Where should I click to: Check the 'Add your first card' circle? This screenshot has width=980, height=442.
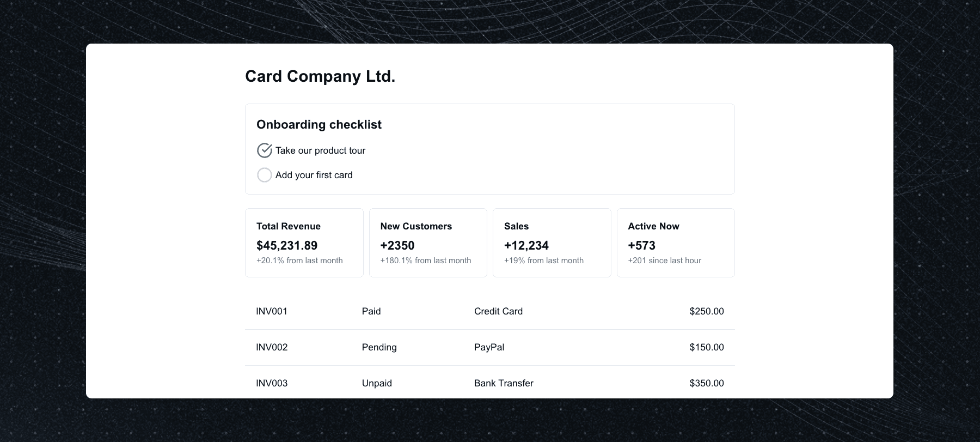(x=264, y=175)
